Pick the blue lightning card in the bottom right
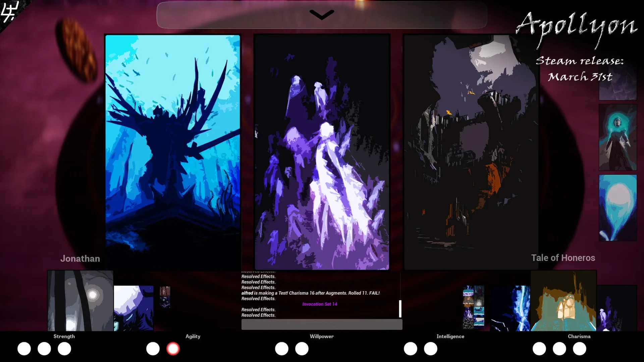Image resolution: width=644 pixels, height=362 pixels. click(x=510, y=308)
